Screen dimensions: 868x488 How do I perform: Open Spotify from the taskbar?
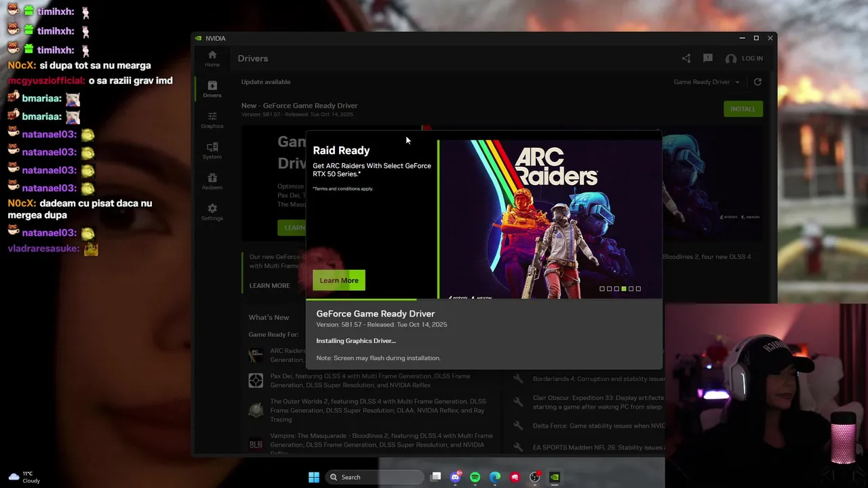tap(475, 477)
